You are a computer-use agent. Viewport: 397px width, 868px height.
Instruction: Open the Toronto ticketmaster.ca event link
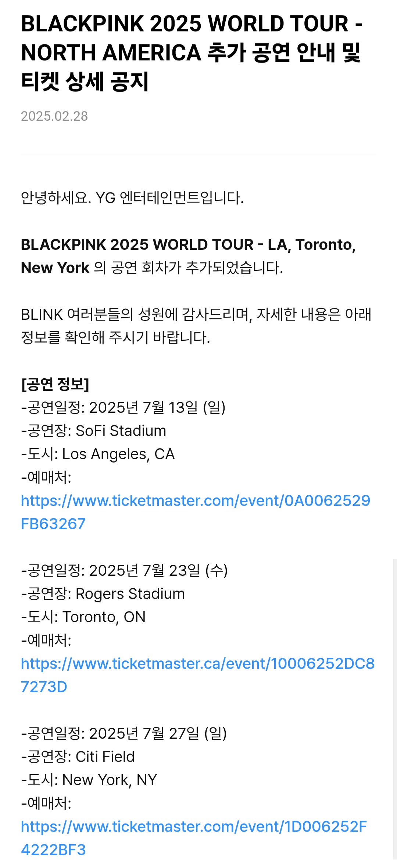pyautogui.click(x=198, y=675)
